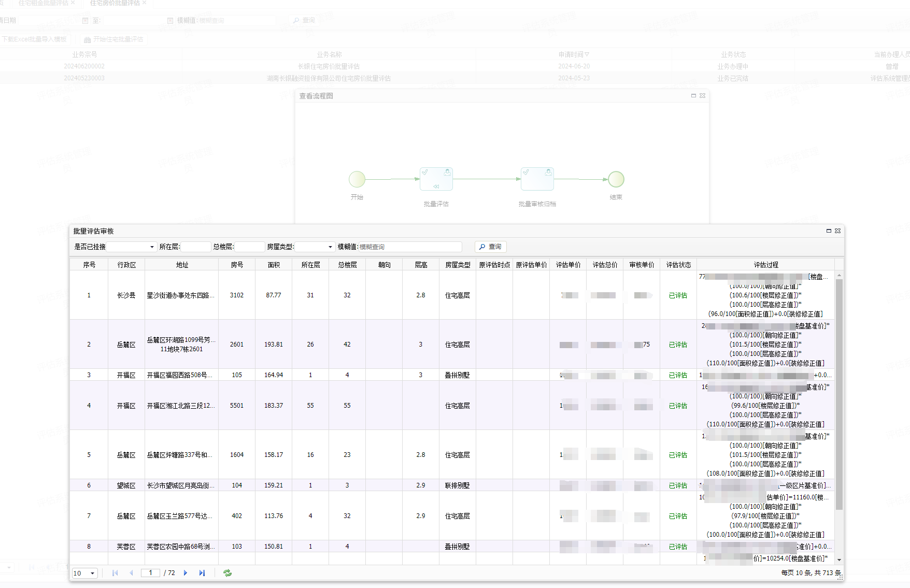Click 下载Excel批量导入模板 in background
Screen dimensions: 910x588
(x=34, y=39)
